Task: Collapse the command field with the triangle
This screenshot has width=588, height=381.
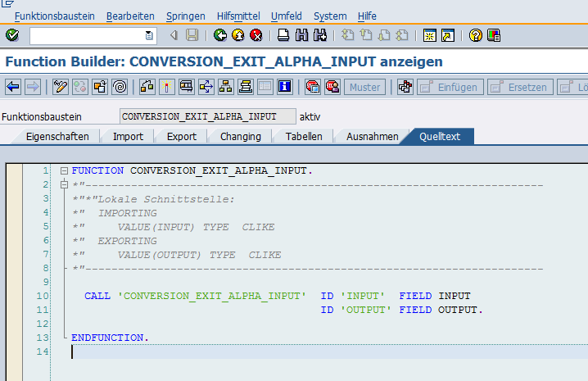Action: (x=174, y=35)
